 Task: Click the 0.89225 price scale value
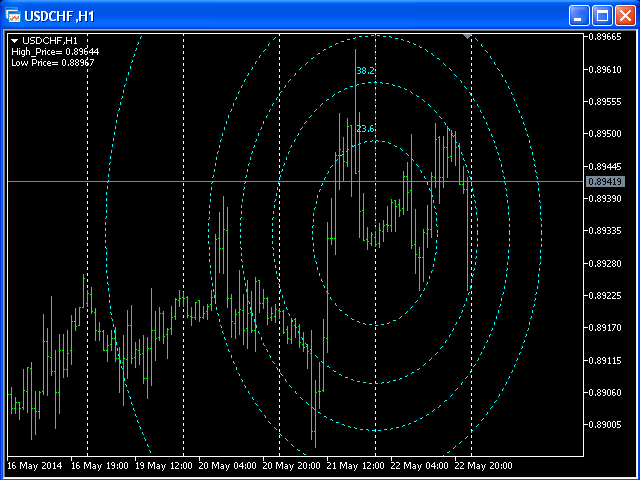pos(605,295)
